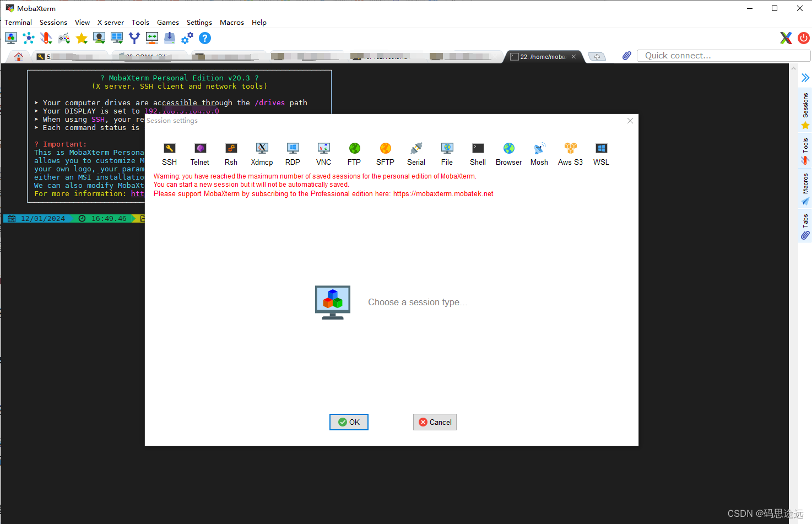Click the /drives path text in terminal
The width and height of the screenshot is (812, 524).
(270, 103)
